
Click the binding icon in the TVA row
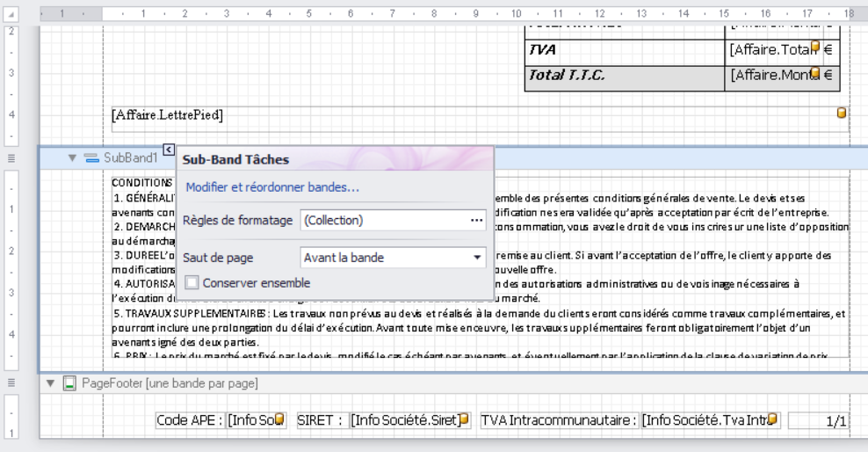(x=815, y=47)
